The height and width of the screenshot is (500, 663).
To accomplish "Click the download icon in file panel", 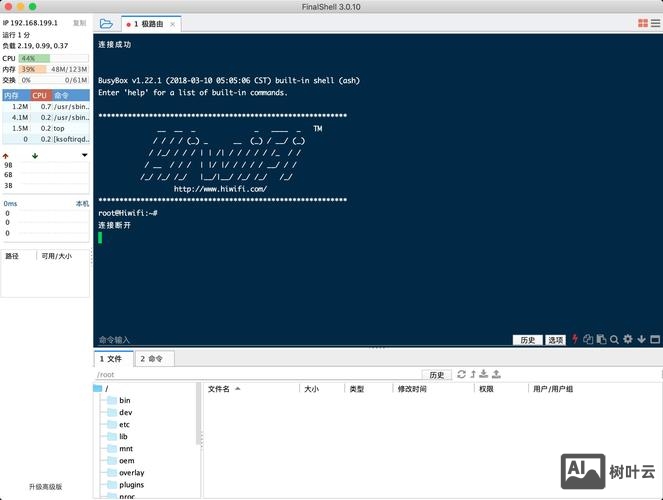I will pyautogui.click(x=484, y=374).
